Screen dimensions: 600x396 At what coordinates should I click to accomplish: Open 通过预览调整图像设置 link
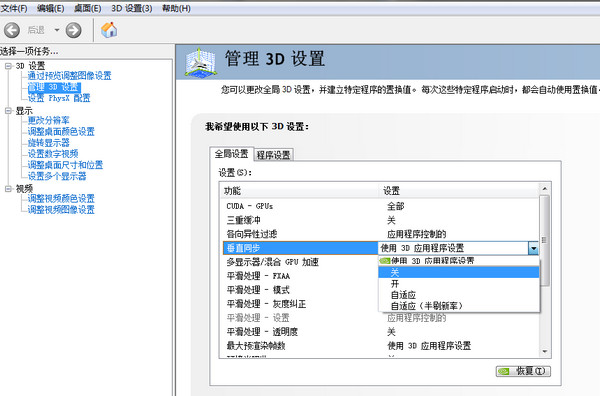click(x=69, y=76)
